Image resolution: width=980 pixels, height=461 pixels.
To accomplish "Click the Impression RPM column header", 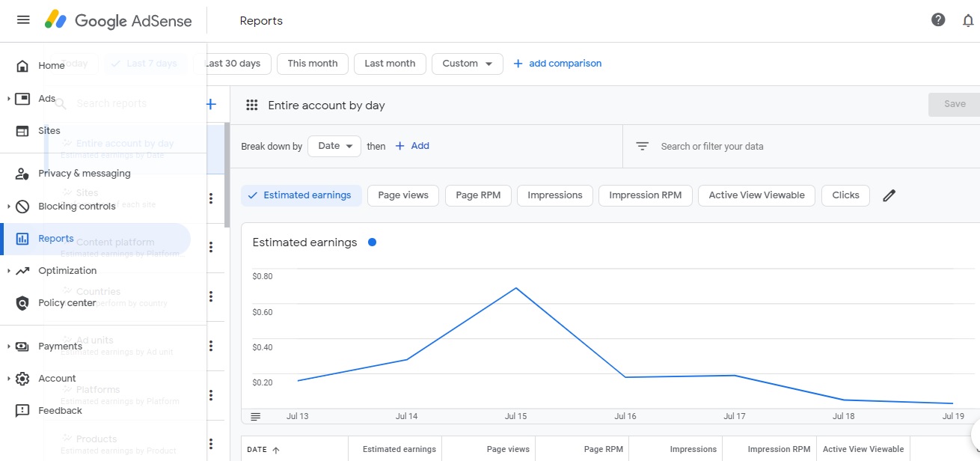I will pyautogui.click(x=779, y=450).
